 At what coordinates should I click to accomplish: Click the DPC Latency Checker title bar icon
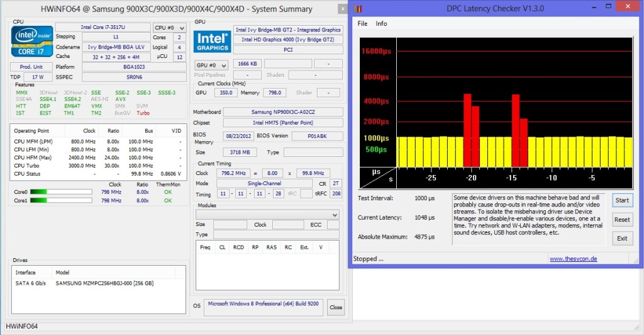(x=358, y=8)
